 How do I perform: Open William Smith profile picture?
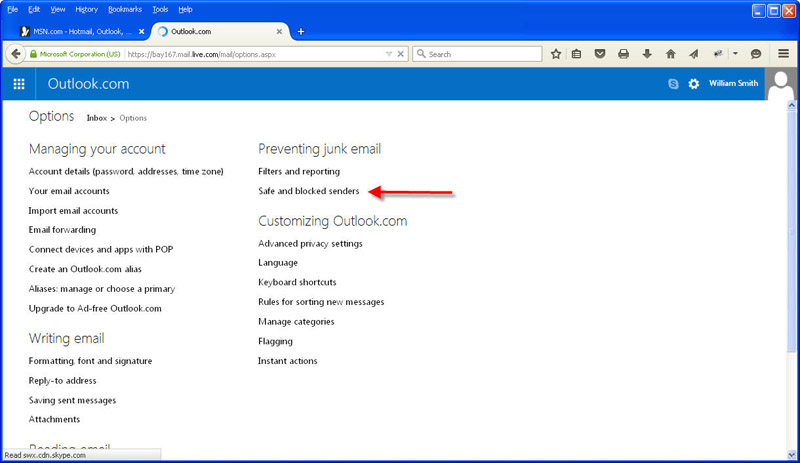781,84
